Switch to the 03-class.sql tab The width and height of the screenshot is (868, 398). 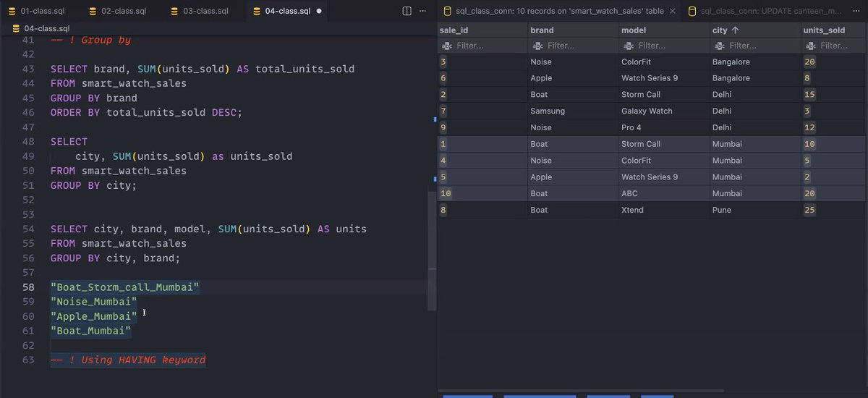[204, 11]
